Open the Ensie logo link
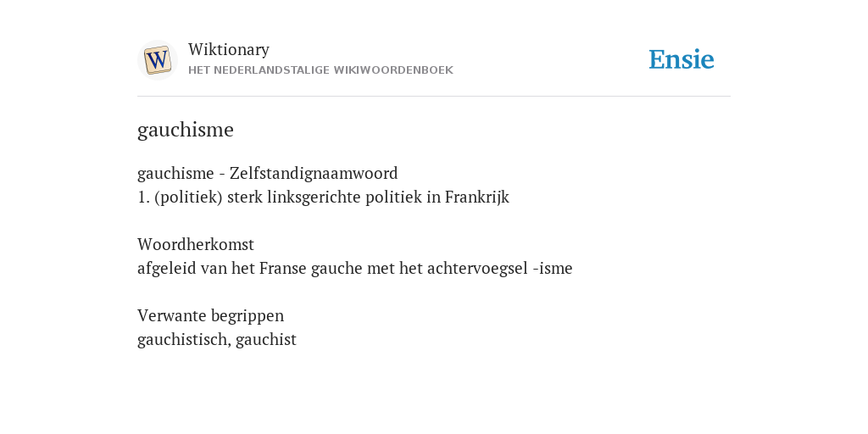This screenshot has width=868, height=434. [682, 59]
